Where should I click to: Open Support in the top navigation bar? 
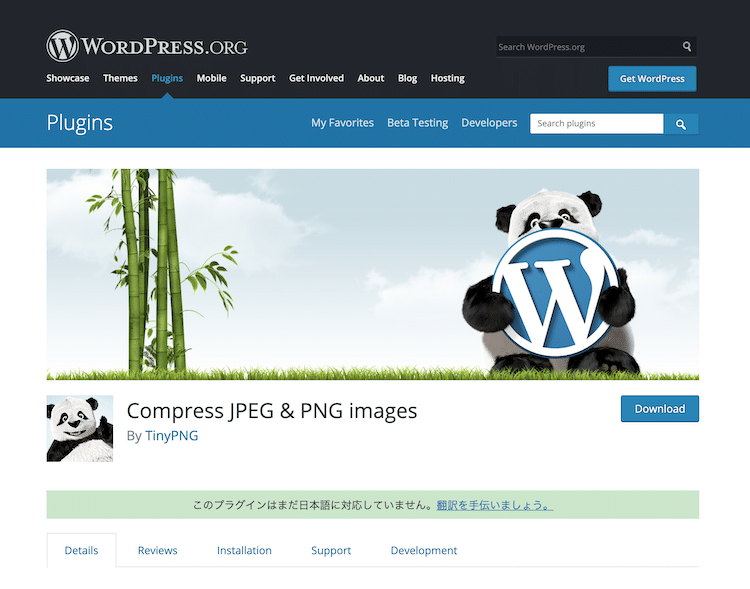click(257, 78)
